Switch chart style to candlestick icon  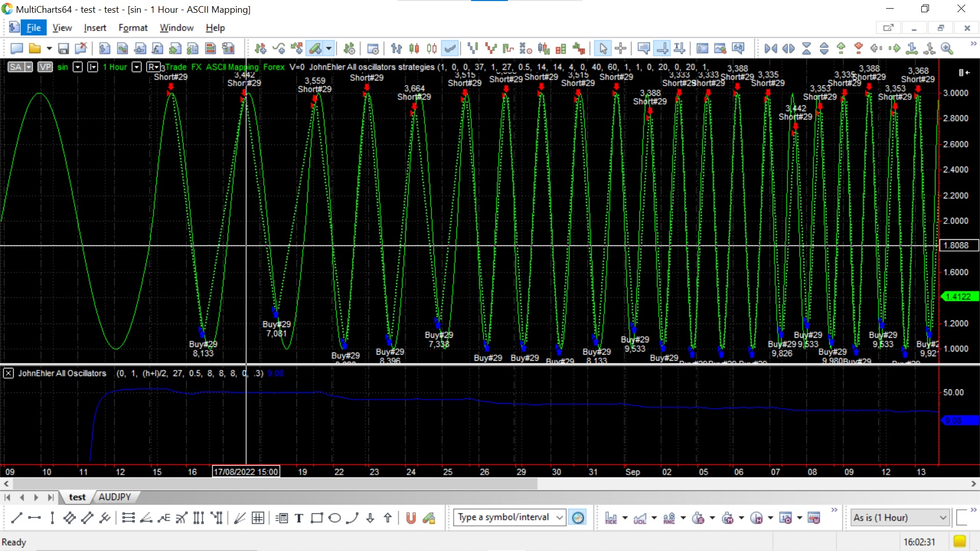(x=414, y=48)
